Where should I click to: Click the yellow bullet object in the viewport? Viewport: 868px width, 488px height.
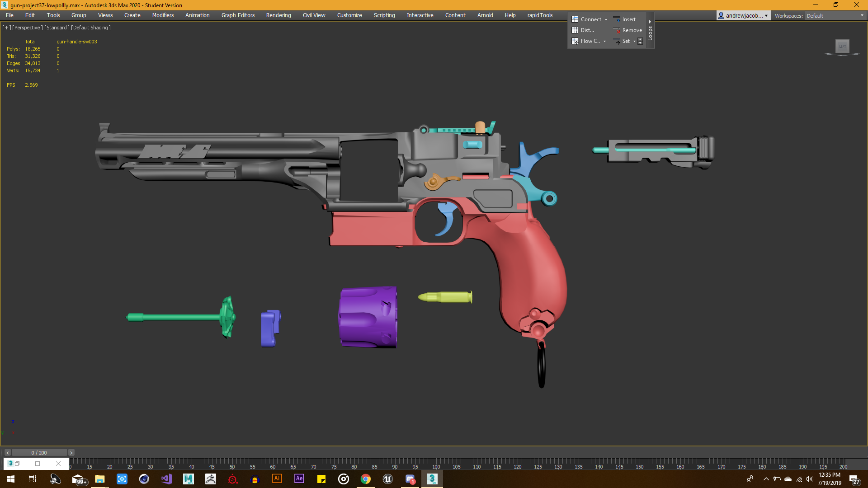point(445,297)
